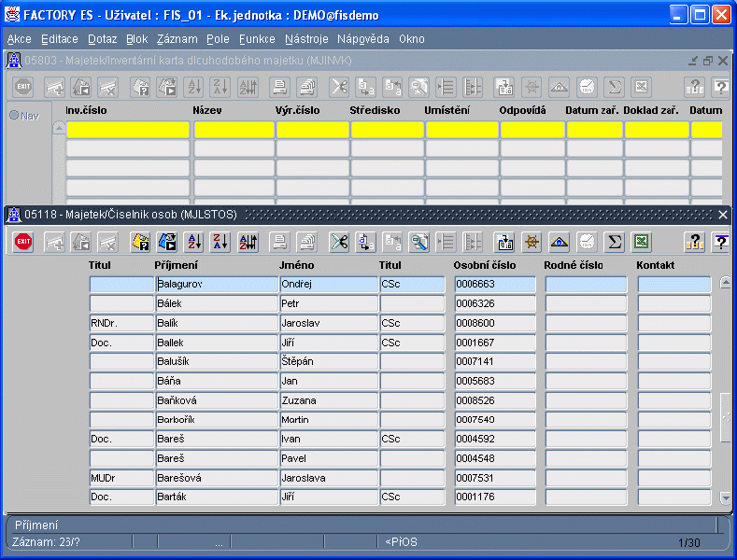737x560 pixels.
Task: Open the Záznam menu
Action: click(x=177, y=39)
